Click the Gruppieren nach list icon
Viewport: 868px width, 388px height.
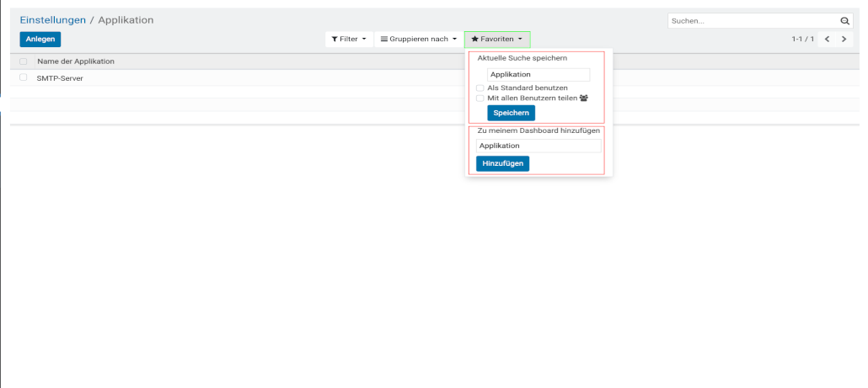click(x=383, y=40)
